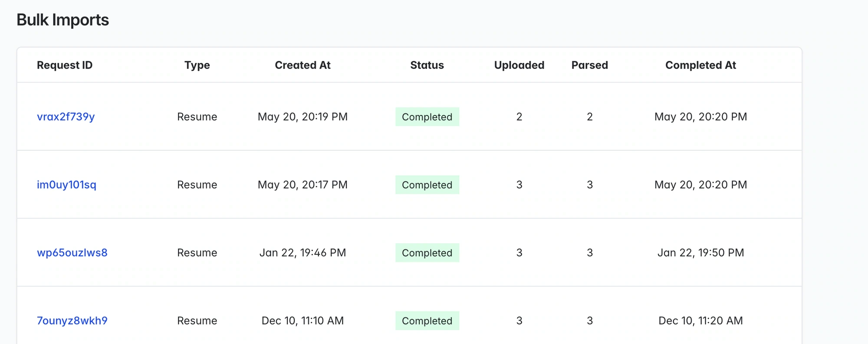Select the Completed status badge for 7ounyz8wkh9
868x344 pixels.
point(427,321)
